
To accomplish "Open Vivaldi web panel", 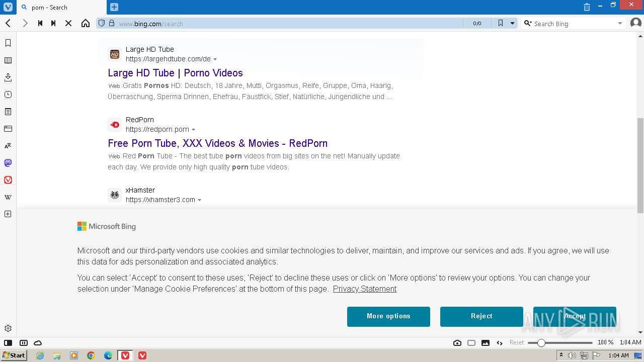I will click(x=8, y=180).
